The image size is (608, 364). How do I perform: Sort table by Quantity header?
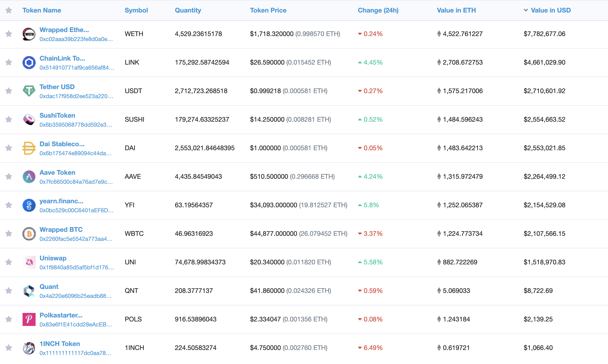coord(188,10)
